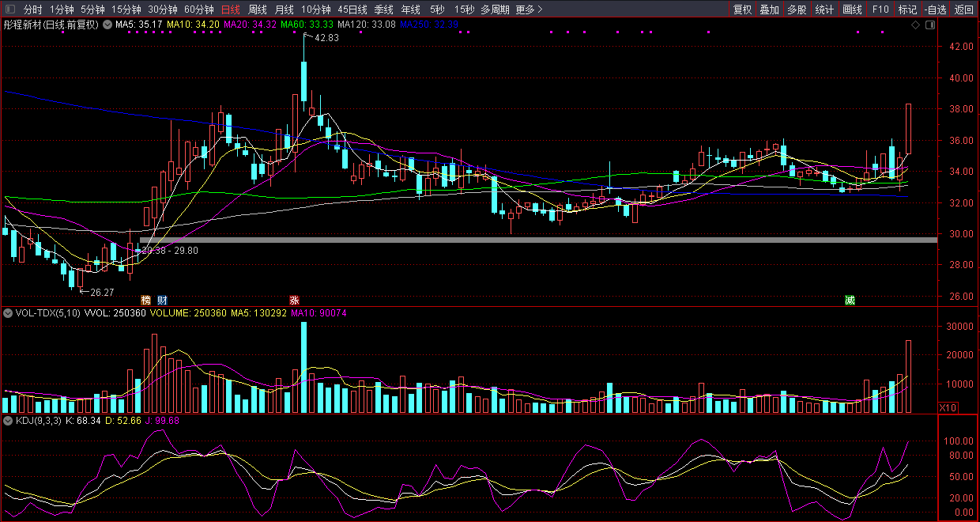Screen dimensions: 980x522
Task: Click the diamond icon above the price axis
Action: [x=915, y=25]
